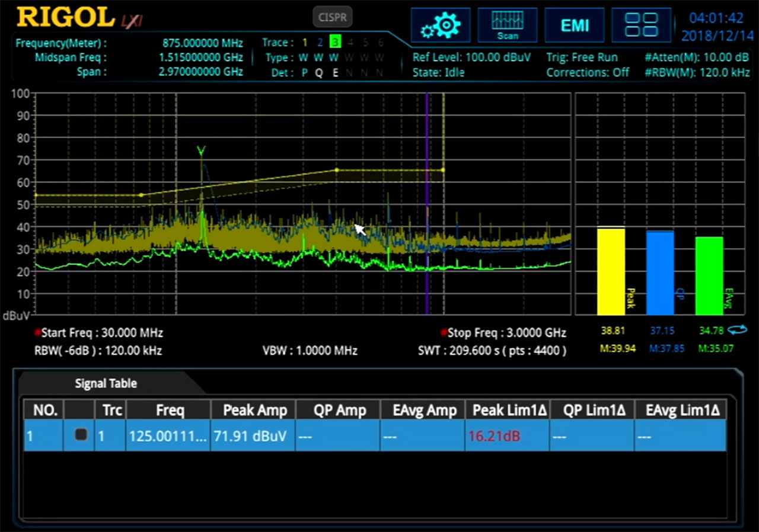Viewport: 759px width, 532px height.
Task: Switch to the Signal Table tab
Action: [105, 383]
